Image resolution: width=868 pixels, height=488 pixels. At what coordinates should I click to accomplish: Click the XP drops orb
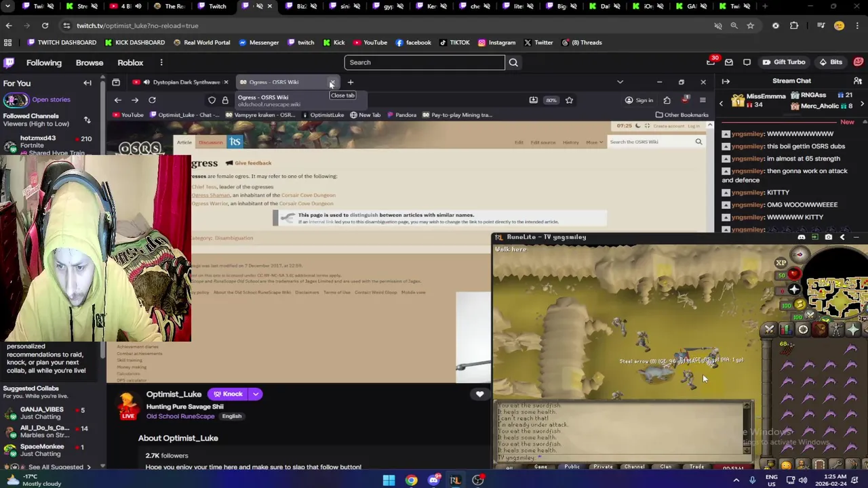[x=781, y=263]
